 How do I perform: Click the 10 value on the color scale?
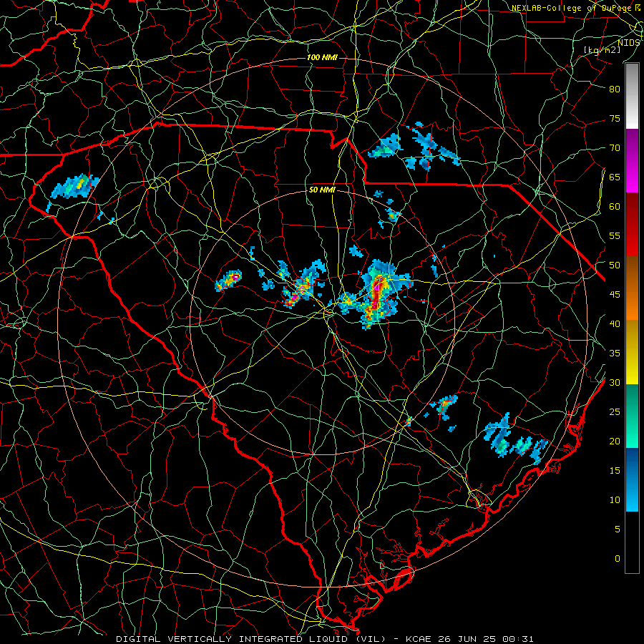pyautogui.click(x=615, y=500)
